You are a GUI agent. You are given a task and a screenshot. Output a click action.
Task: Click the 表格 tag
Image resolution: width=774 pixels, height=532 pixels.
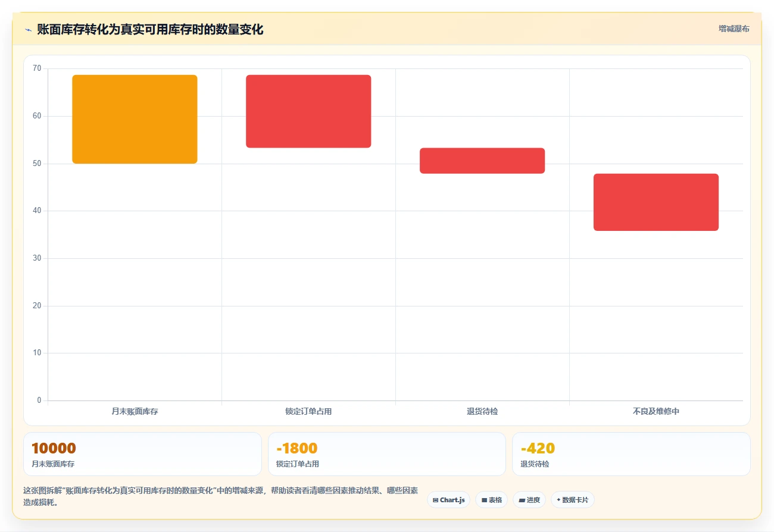(x=492, y=500)
